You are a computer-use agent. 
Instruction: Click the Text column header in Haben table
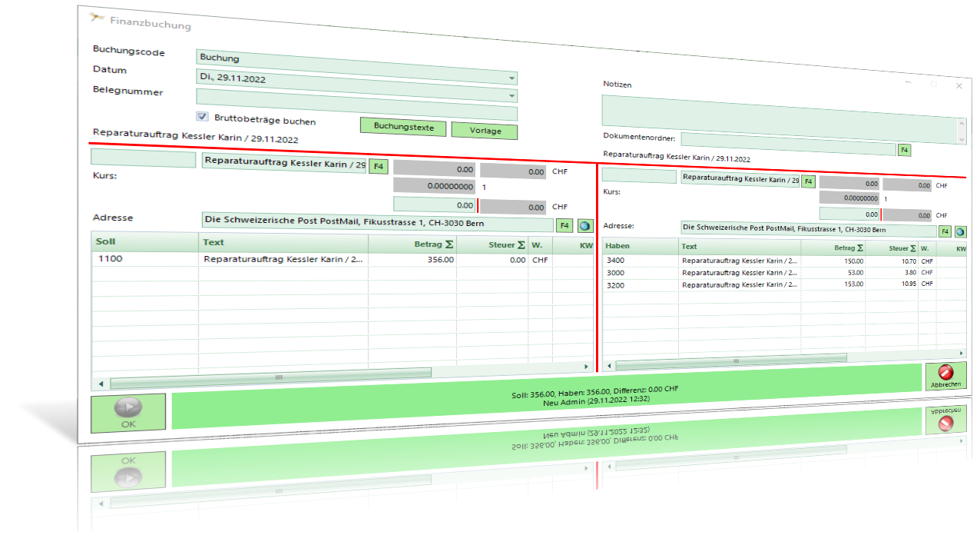coord(740,247)
